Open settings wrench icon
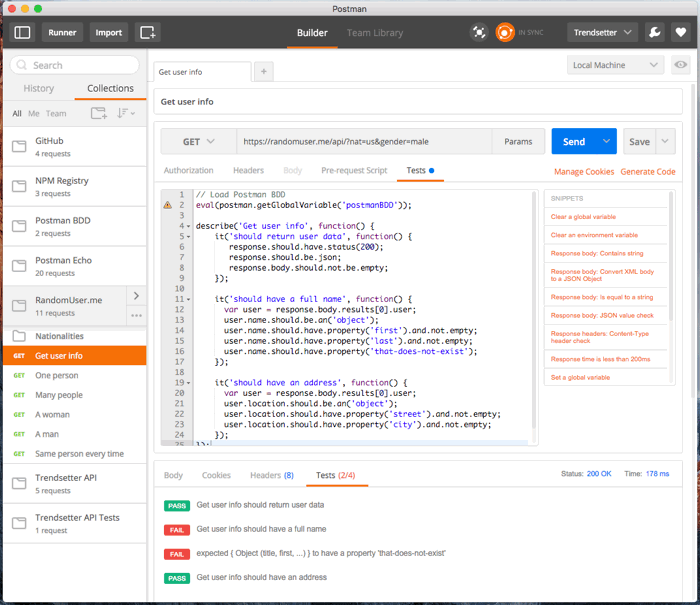The width and height of the screenshot is (700, 605). (654, 33)
